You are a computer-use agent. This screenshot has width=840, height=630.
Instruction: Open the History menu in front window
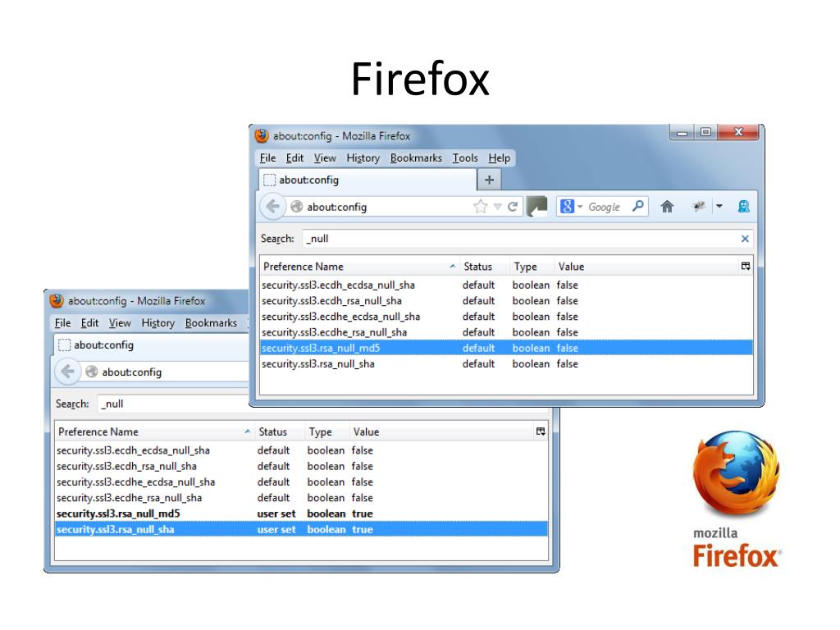[363, 158]
